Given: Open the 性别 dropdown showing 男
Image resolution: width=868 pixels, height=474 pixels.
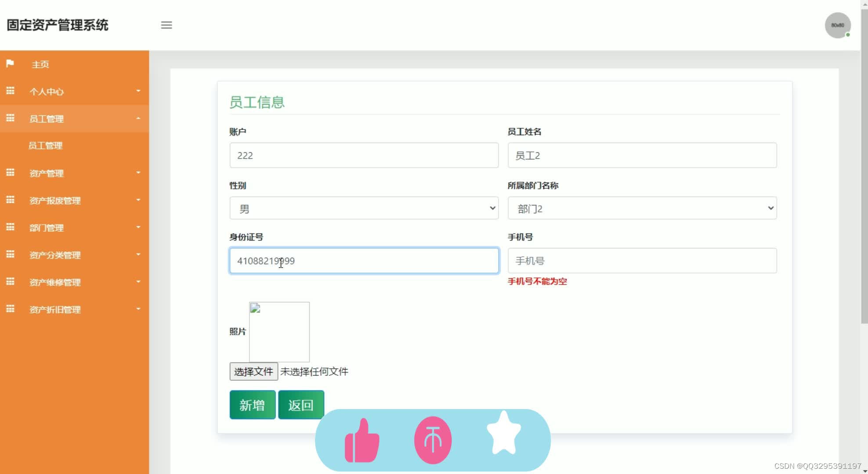Looking at the screenshot, I should click(x=364, y=208).
